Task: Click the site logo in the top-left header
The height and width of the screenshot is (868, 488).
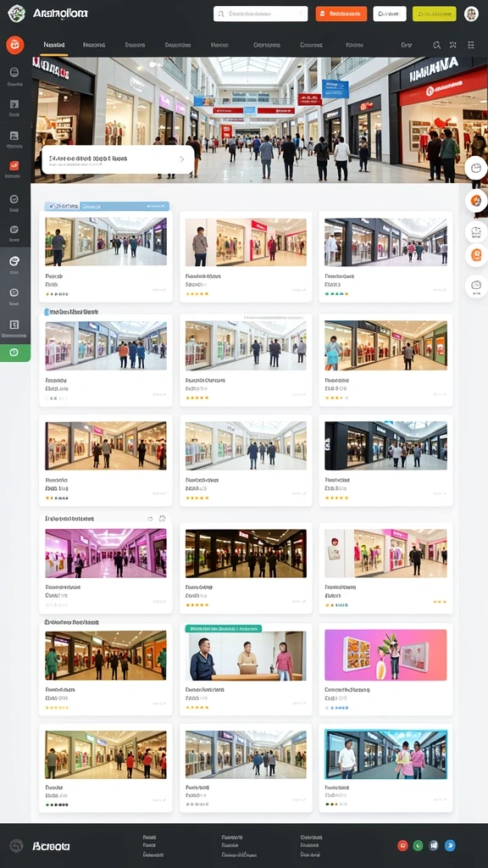Action: pos(17,14)
